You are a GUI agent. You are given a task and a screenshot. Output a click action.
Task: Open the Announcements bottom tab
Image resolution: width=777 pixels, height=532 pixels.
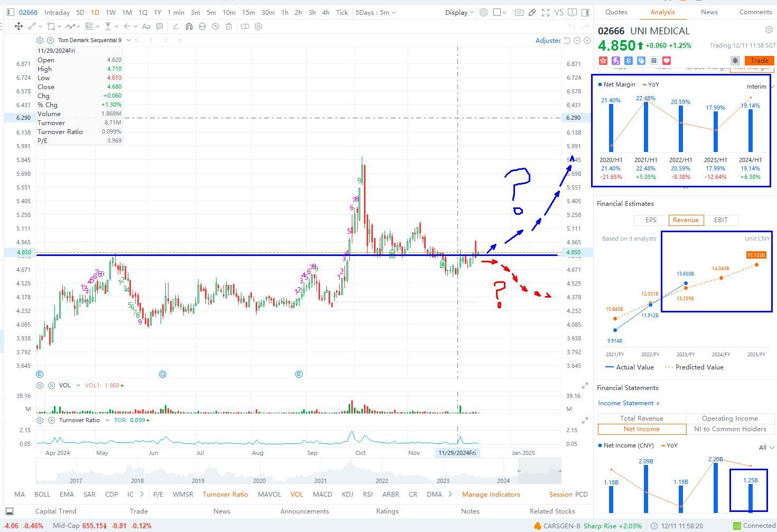pyautogui.click(x=305, y=511)
